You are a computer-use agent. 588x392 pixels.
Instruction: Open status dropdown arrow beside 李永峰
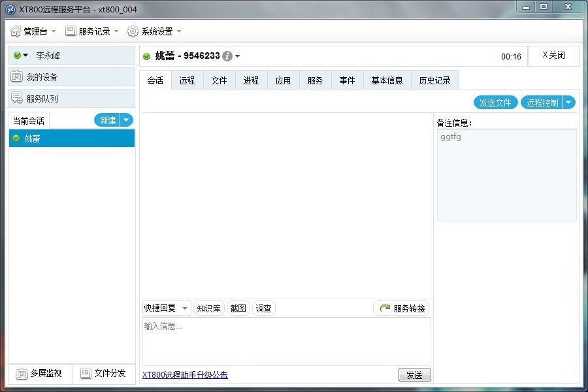coord(25,56)
